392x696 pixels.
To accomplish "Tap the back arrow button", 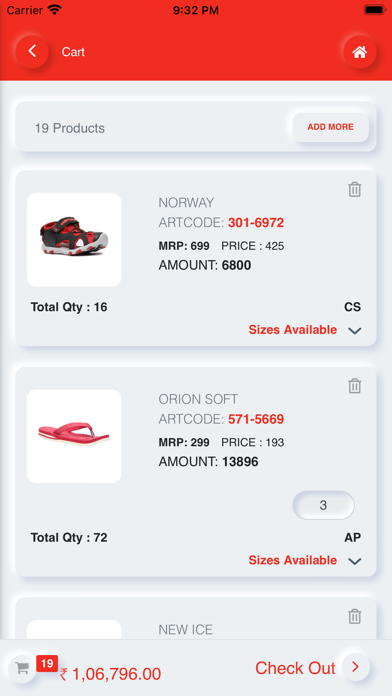I will click(x=32, y=51).
